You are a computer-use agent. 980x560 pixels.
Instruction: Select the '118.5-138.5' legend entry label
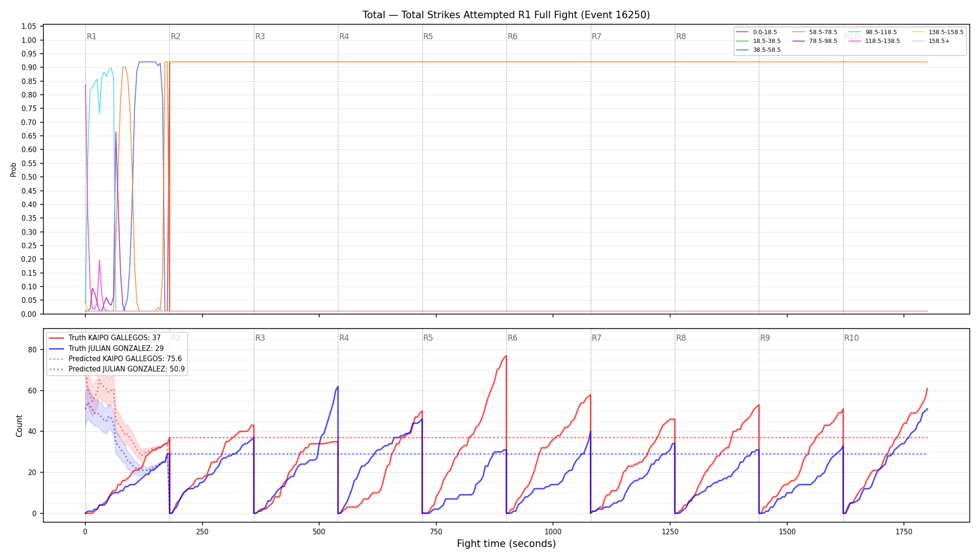[x=882, y=41]
